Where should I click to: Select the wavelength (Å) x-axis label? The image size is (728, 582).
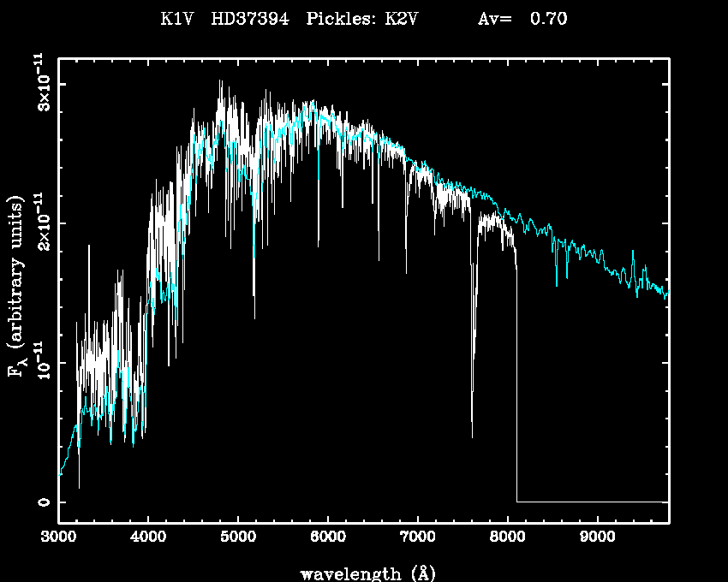coord(363,573)
